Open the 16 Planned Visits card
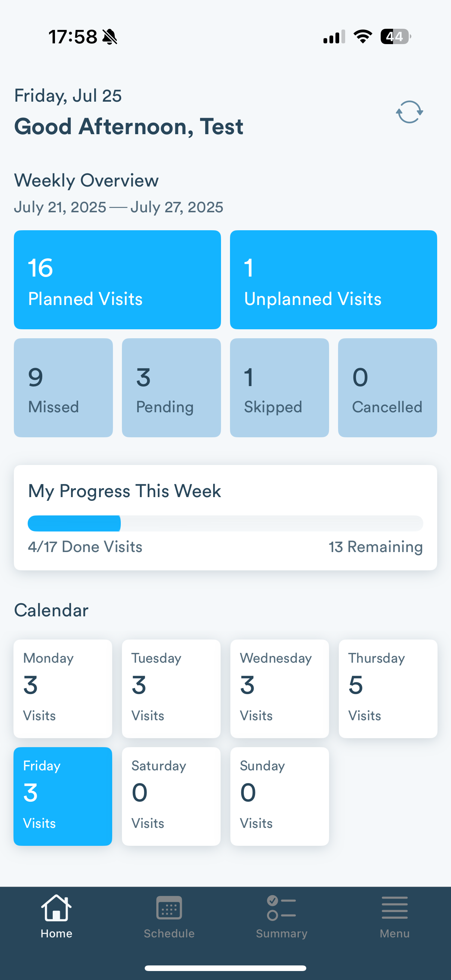Viewport: 451px width, 980px height. point(117,280)
